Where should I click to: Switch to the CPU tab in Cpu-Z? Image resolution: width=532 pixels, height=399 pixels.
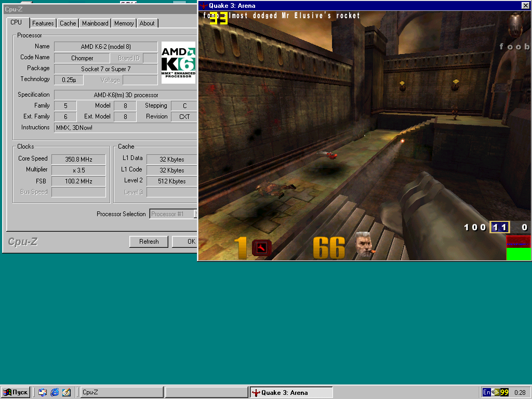click(16, 22)
